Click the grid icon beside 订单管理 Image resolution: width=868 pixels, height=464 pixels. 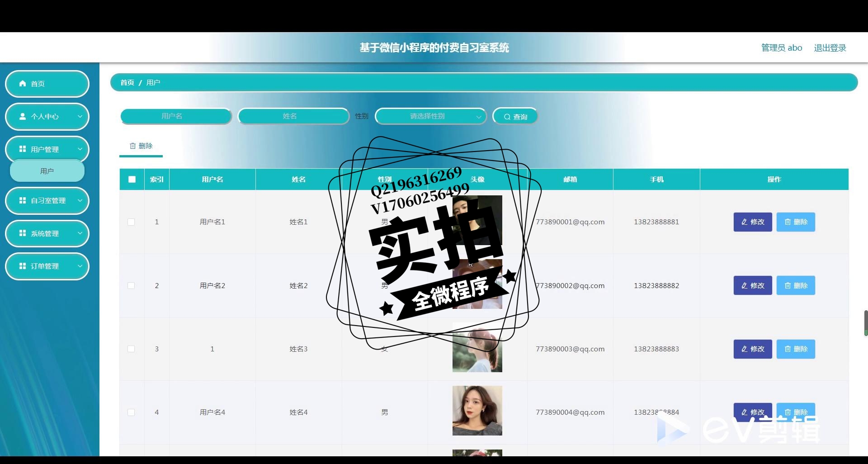coord(23,266)
